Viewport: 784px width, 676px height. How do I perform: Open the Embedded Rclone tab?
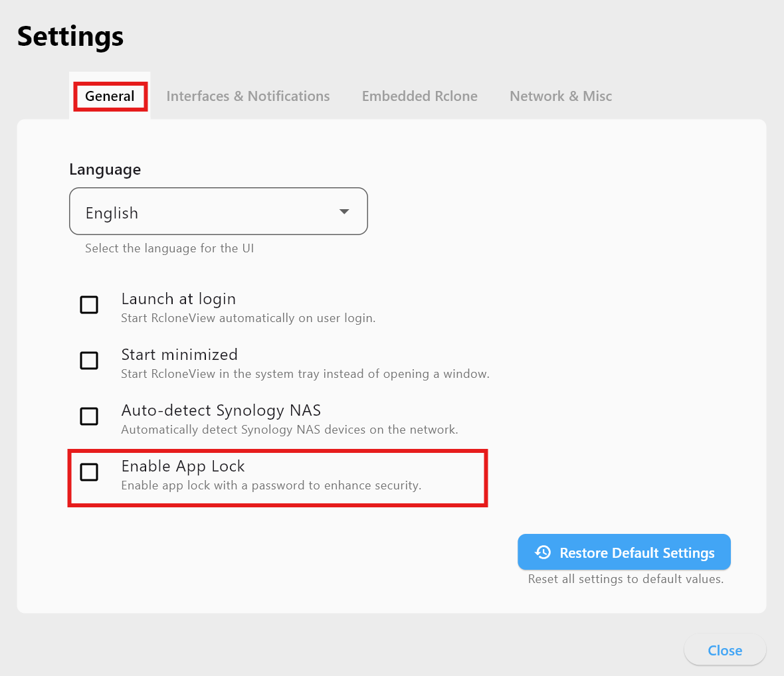click(x=419, y=96)
